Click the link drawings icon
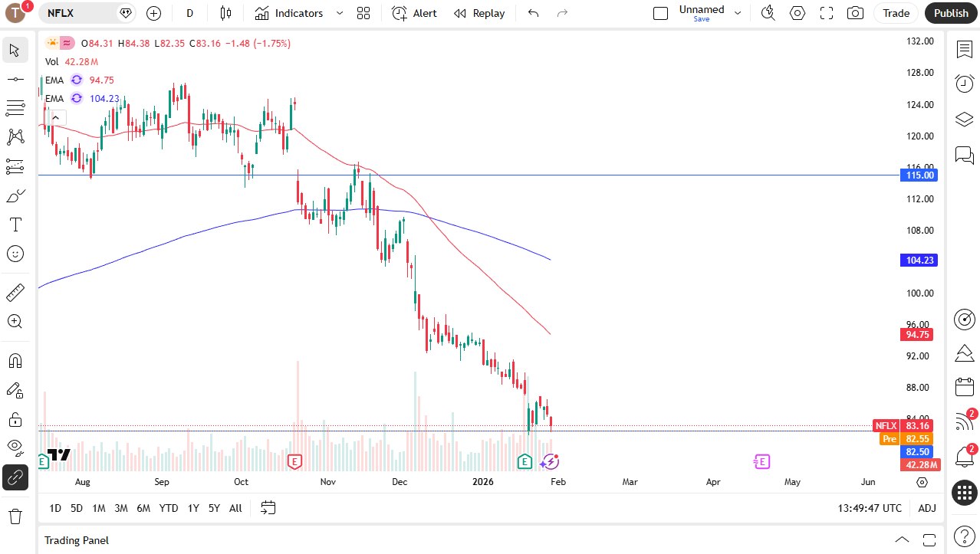This screenshot has height=554, width=980. [15, 477]
